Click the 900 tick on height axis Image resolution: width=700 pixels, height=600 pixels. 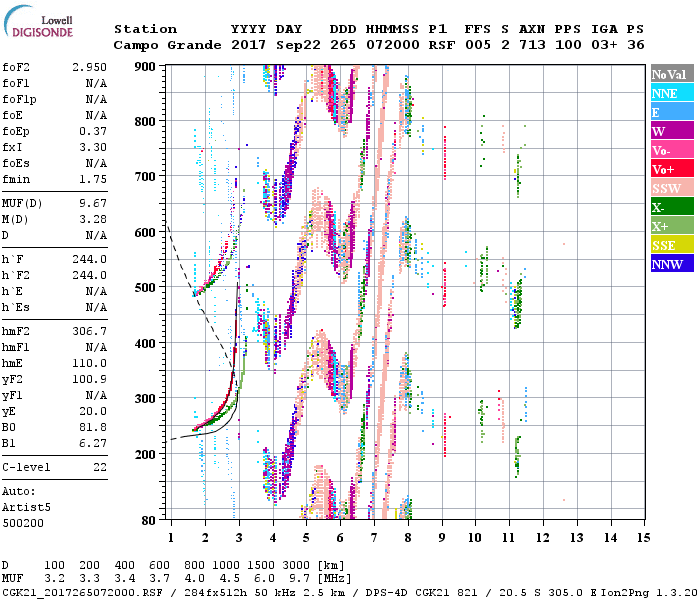click(x=144, y=66)
